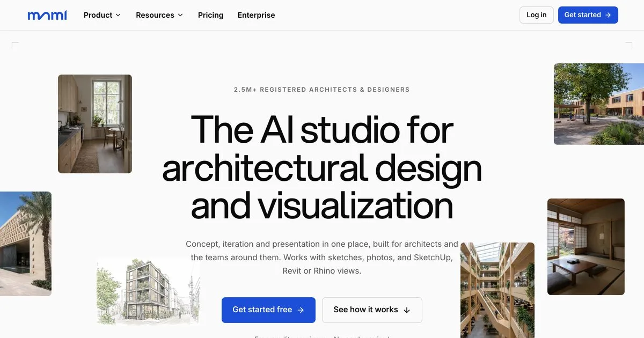
Task: Click the mnml logo in the header
Action: point(47,15)
